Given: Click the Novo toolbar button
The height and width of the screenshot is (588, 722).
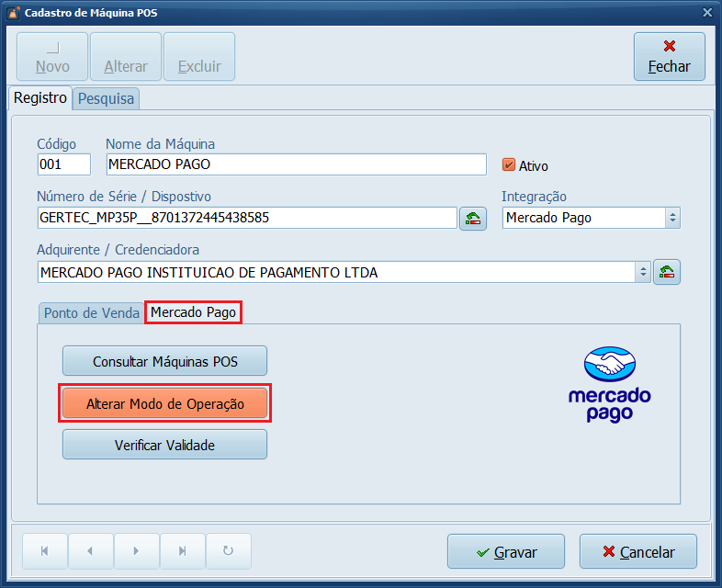Looking at the screenshot, I should (x=52, y=57).
